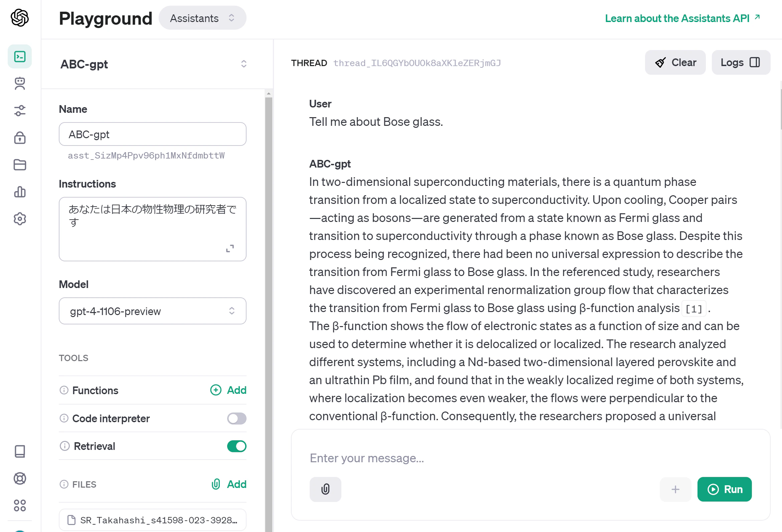Open the gpt-4-1106-preview model dropdown
Screen dimensions: 782x532
(152, 311)
